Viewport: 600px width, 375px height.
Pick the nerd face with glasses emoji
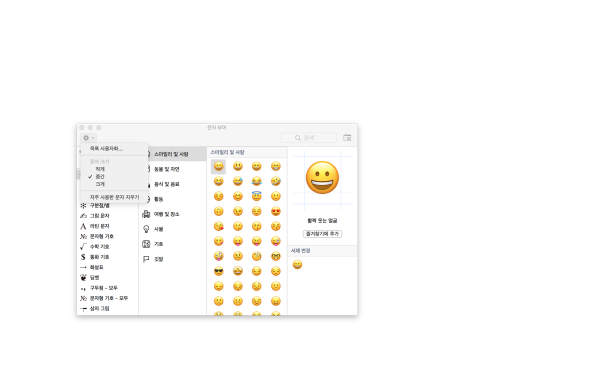point(276,256)
